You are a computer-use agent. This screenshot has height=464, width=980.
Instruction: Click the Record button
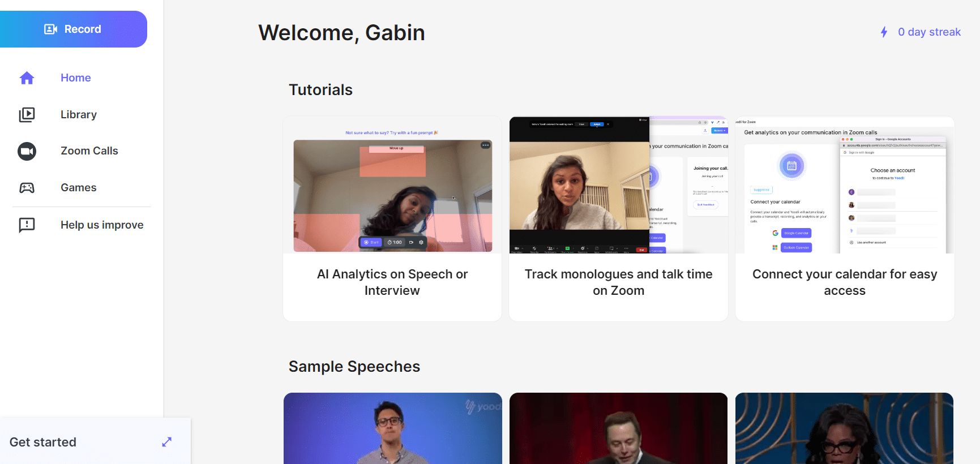(x=73, y=29)
